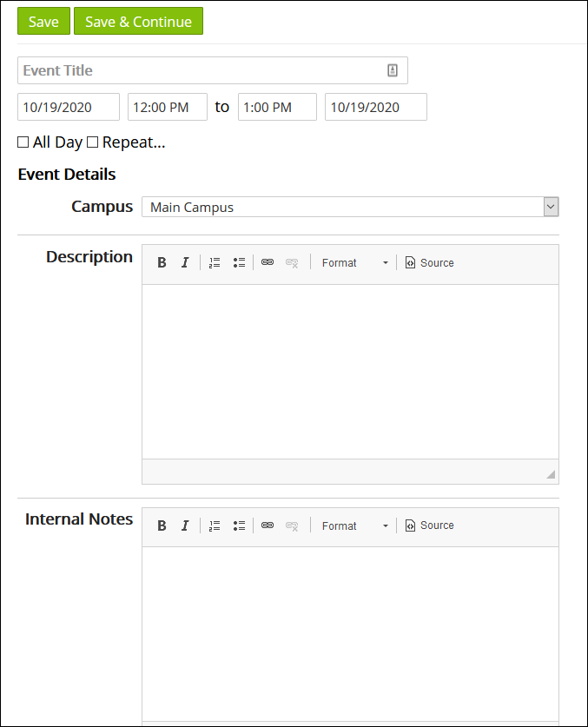
Task: Toggle Italic in Internal Notes toolbar
Action: tap(184, 525)
